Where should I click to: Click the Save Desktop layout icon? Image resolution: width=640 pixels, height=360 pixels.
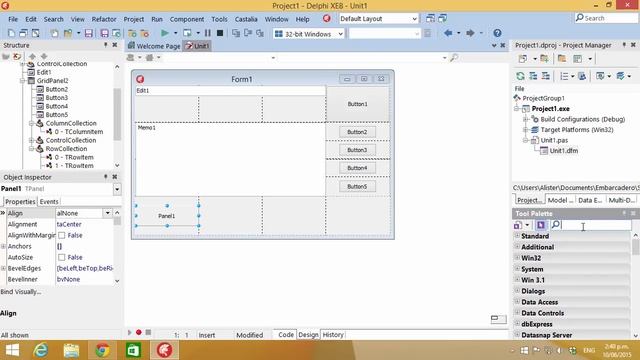[430, 18]
